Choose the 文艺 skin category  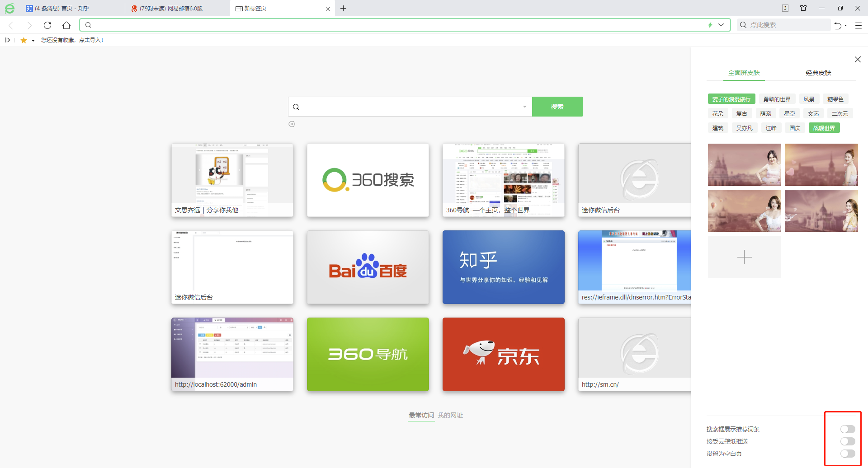tap(814, 113)
